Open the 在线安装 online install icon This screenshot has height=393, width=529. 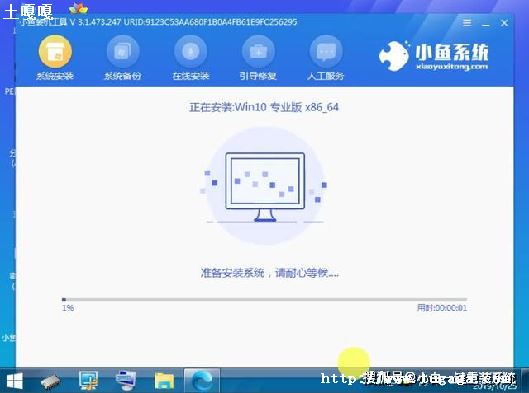[x=191, y=52]
